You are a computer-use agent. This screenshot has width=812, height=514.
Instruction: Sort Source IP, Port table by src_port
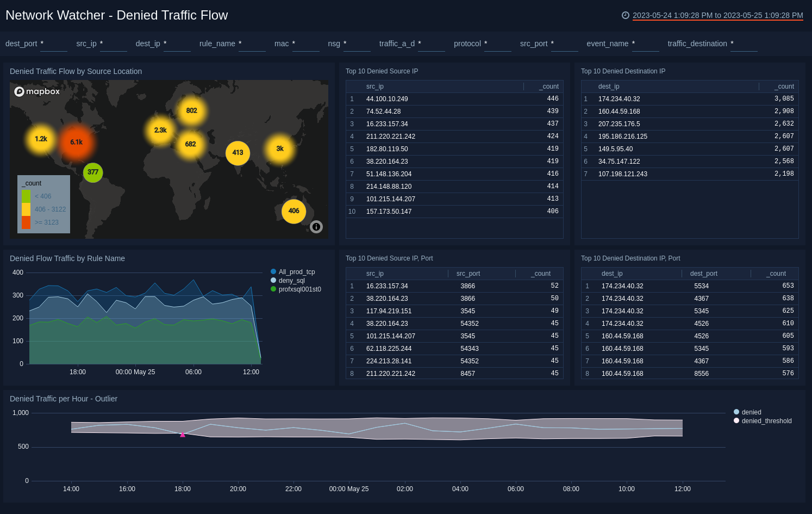coord(468,274)
